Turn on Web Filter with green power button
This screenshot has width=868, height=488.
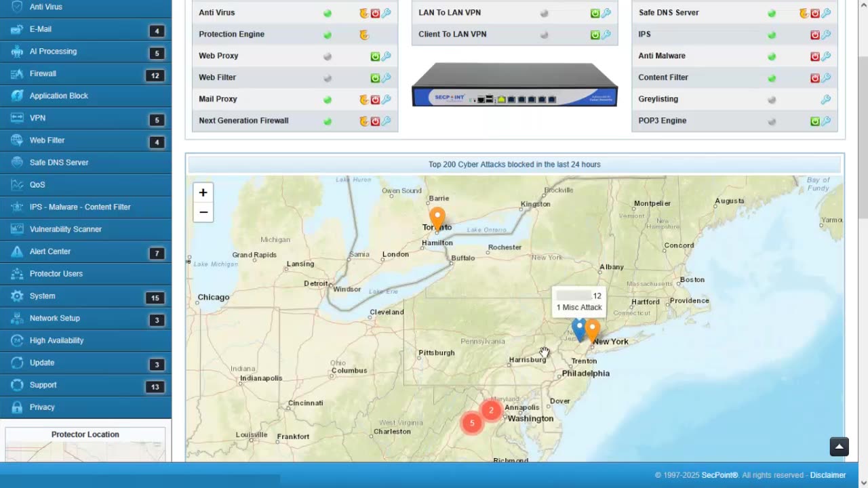tap(375, 78)
